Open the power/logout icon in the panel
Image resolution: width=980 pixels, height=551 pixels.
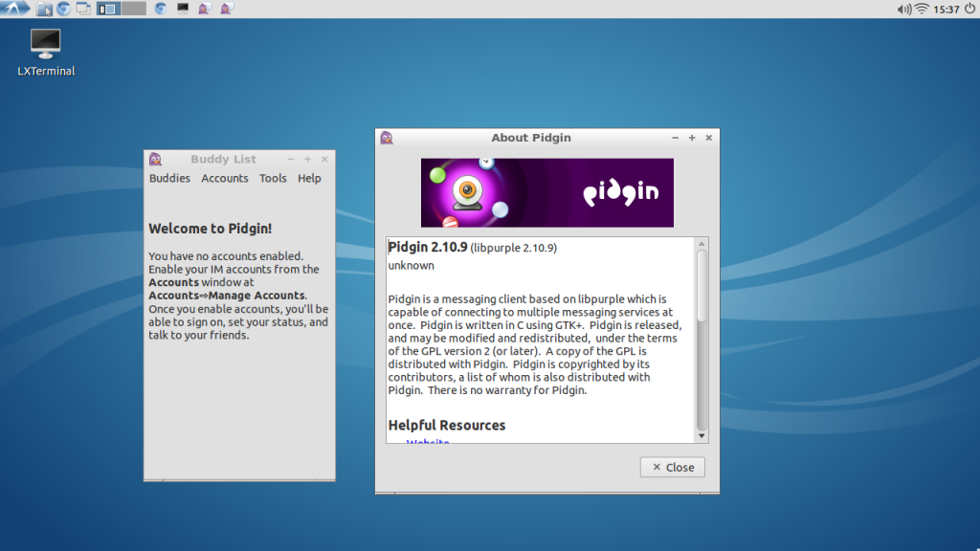coord(970,9)
